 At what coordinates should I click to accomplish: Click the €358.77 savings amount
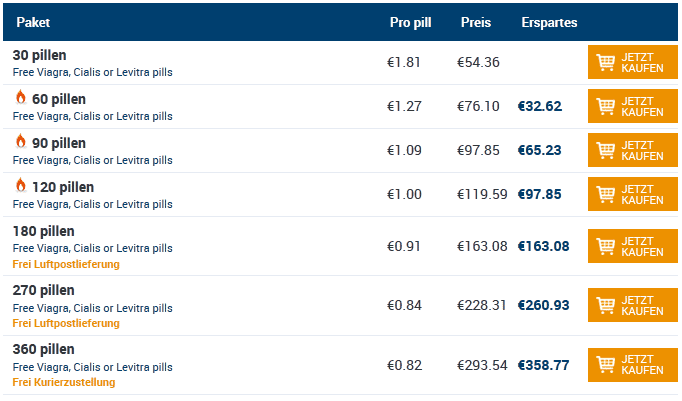pos(543,365)
